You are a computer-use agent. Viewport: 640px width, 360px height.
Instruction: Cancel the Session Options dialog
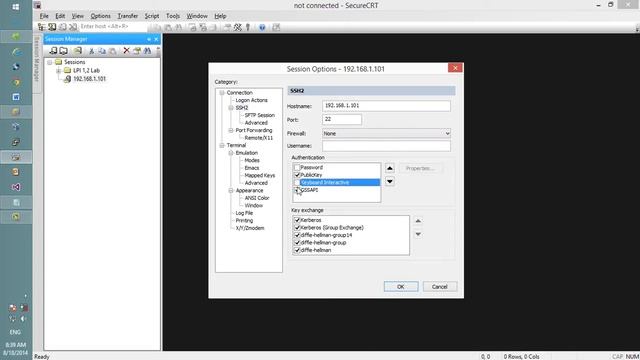click(440, 287)
